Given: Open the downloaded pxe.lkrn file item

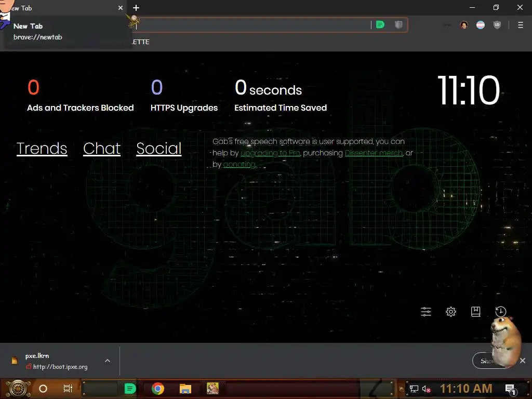Looking at the screenshot, I should click(56, 361).
